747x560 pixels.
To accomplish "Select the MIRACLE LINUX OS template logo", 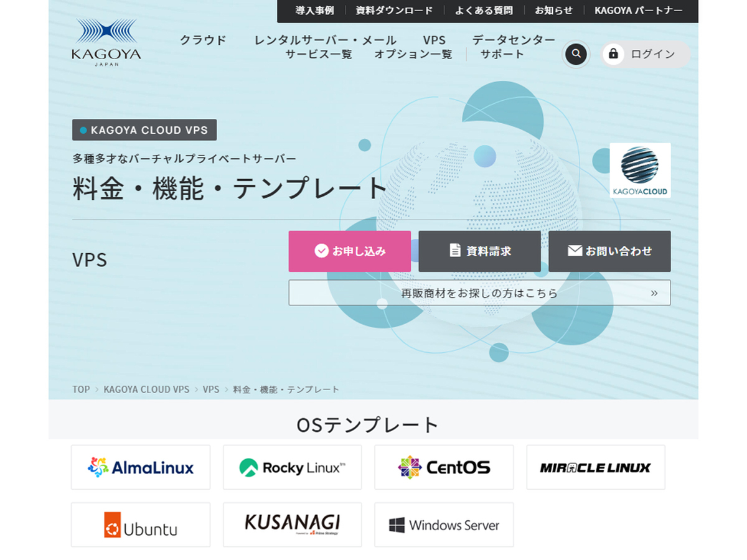I will tap(596, 467).
